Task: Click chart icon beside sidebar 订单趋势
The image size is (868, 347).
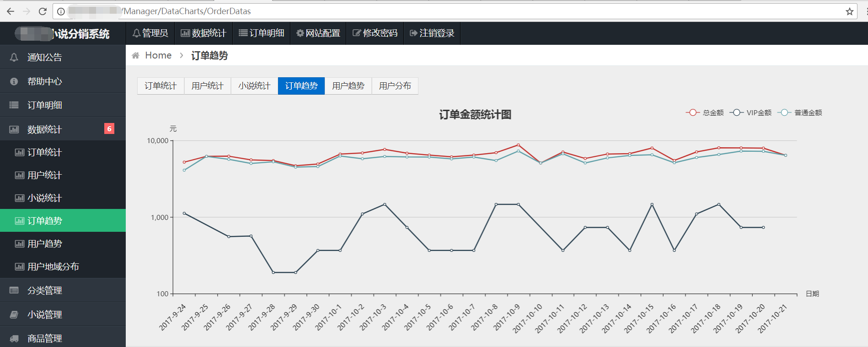Action: (x=20, y=221)
